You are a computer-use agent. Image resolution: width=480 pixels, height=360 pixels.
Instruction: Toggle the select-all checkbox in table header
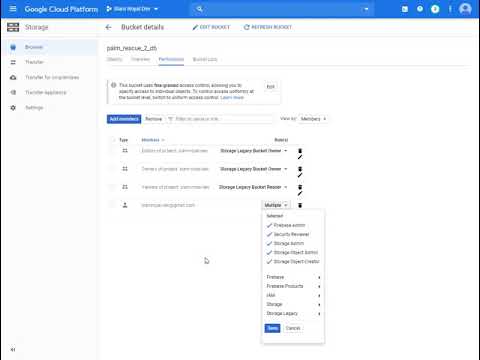112,140
